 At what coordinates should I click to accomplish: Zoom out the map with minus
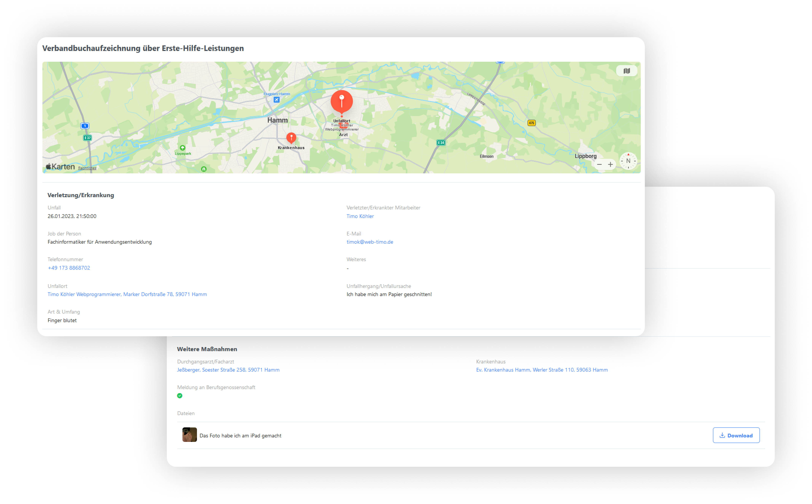coord(599,164)
